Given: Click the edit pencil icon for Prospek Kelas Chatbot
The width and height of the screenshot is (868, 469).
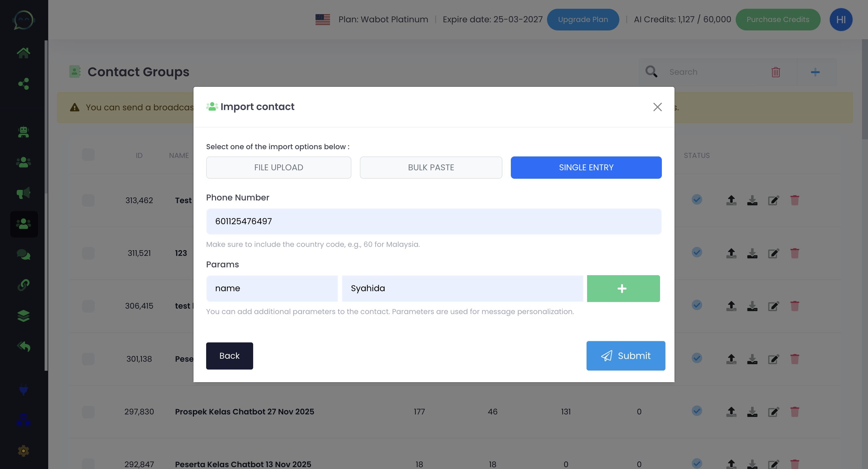Looking at the screenshot, I should pos(774,411).
